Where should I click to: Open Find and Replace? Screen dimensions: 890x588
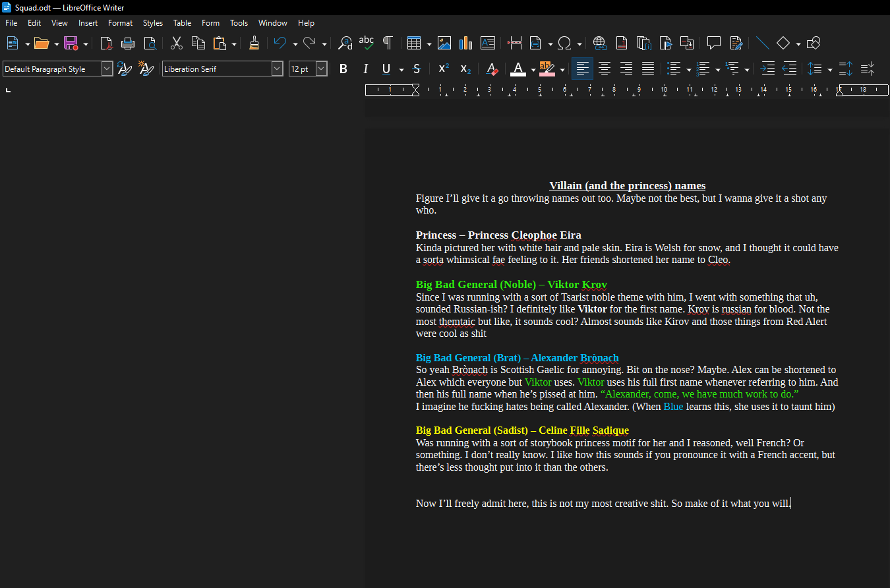(345, 44)
